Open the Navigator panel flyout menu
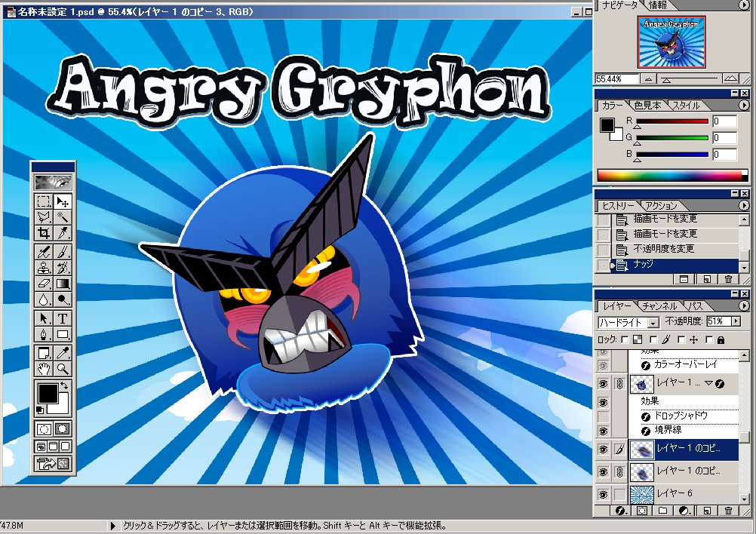Viewport: 756px width, 534px height. tap(743, 5)
